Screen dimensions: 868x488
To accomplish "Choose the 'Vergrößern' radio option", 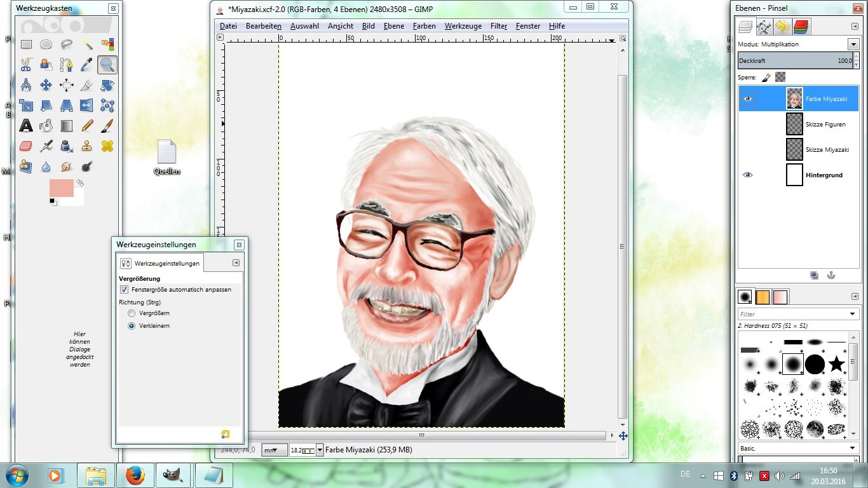I will 132,313.
